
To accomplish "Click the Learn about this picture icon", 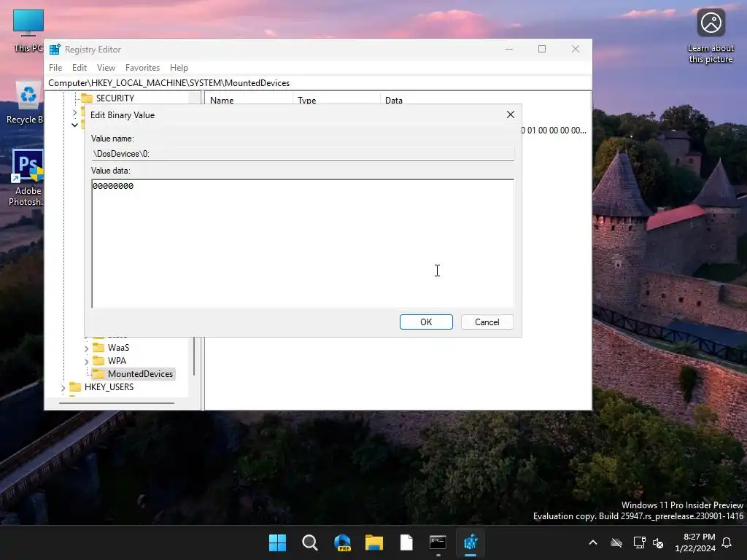I will (711, 36).
